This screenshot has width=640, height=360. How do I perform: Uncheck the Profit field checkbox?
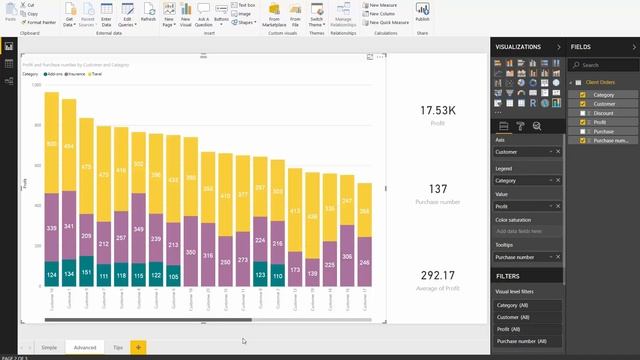[582, 122]
